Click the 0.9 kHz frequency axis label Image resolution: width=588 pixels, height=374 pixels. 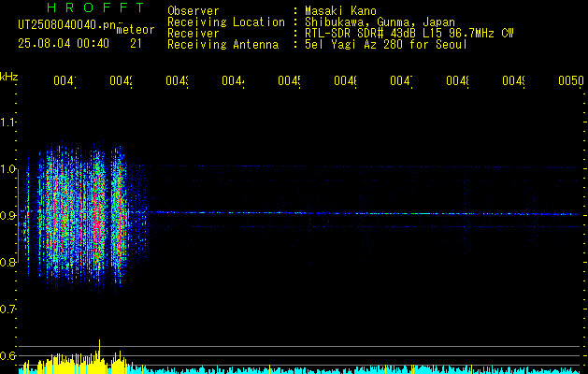[x=7, y=216]
